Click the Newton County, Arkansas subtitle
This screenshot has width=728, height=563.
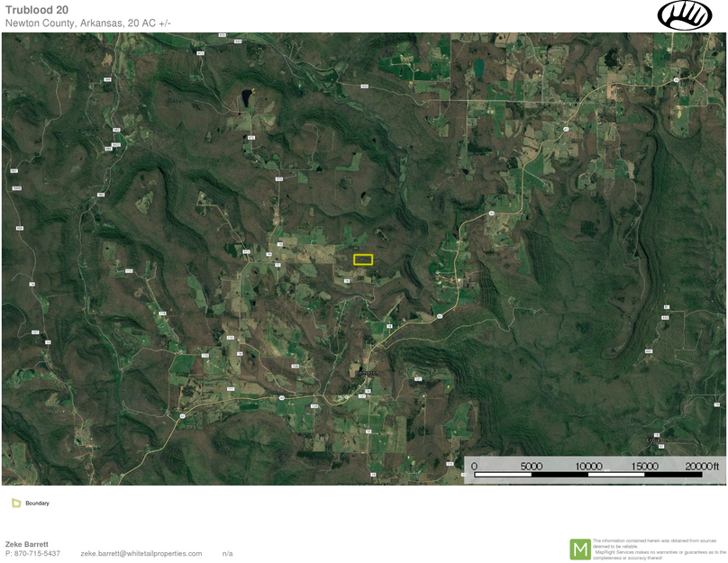[86, 23]
